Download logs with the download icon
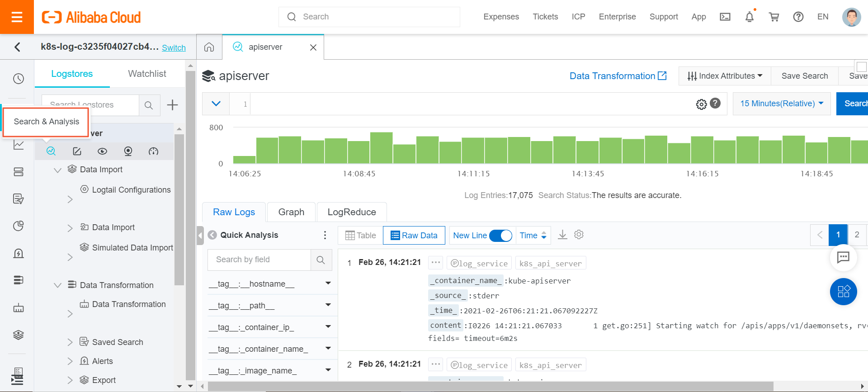The image size is (868, 392). point(562,235)
